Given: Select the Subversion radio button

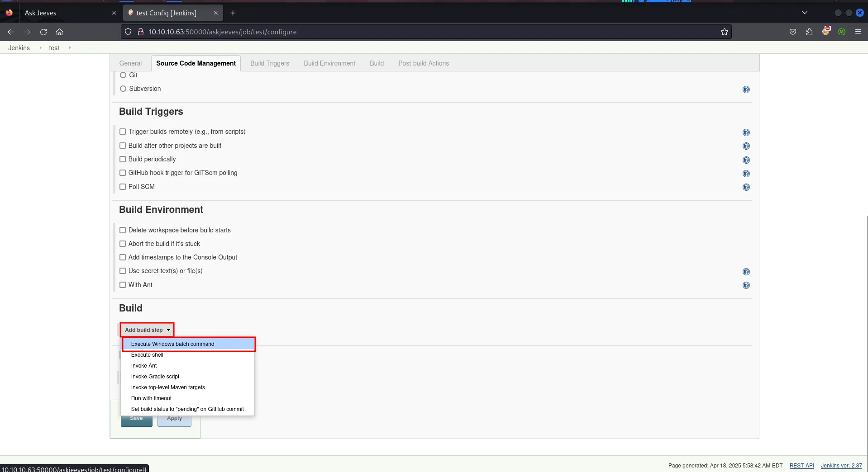Looking at the screenshot, I should (x=123, y=89).
